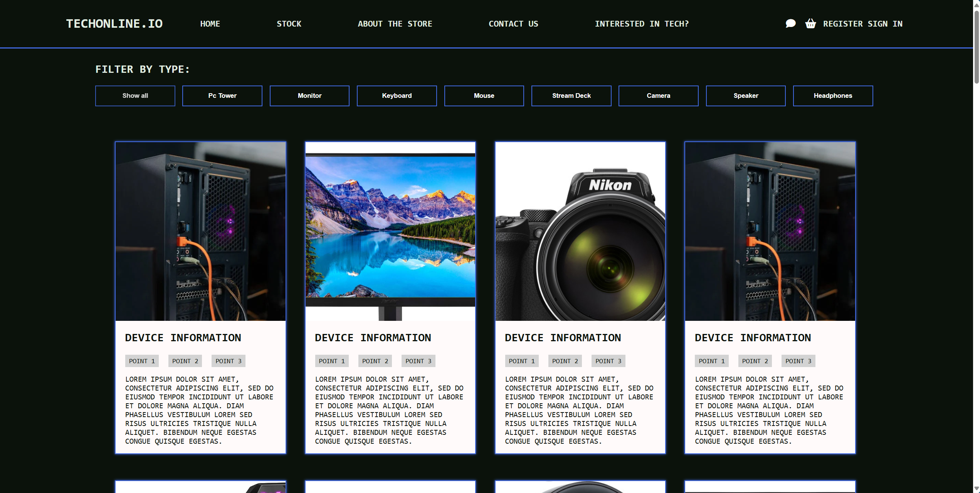This screenshot has height=493, width=980.
Task: Filter products by Headphones
Action: 833,96
